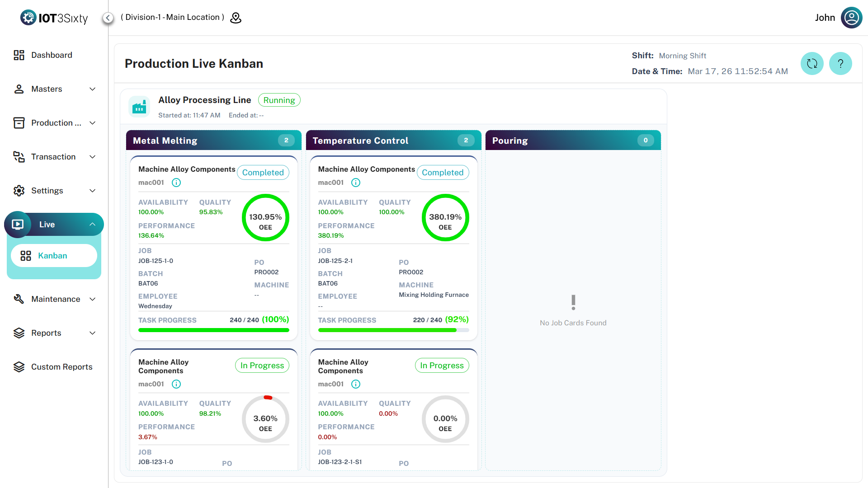Click the refresh icon button
Image resolution: width=868 pixels, height=488 pixels.
click(812, 64)
